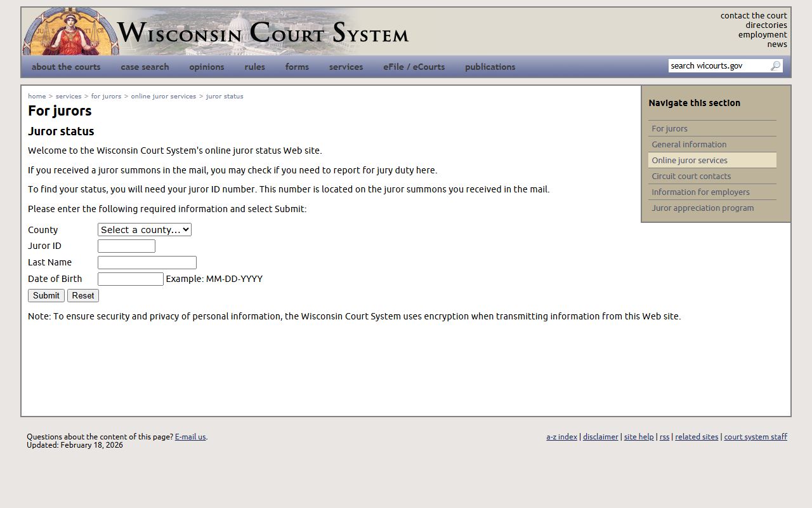
Task: Open 'Circuit court contacts' sidebar link
Action: (x=712, y=176)
